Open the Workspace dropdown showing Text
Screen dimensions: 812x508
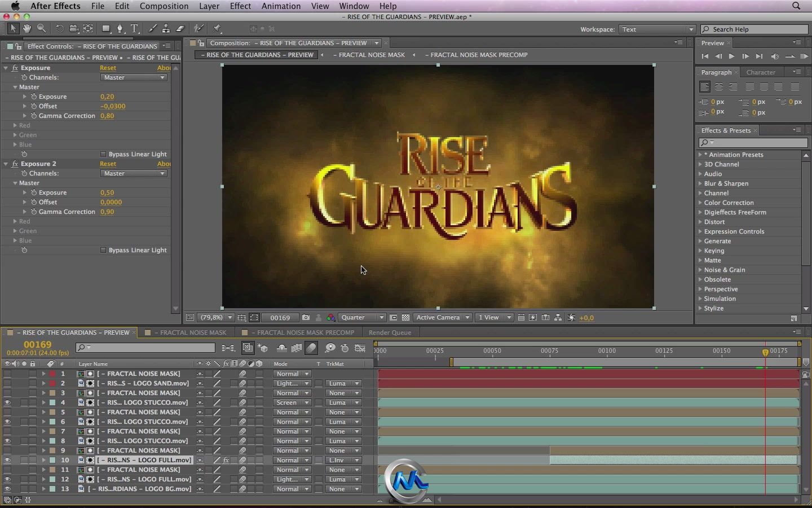pos(657,29)
